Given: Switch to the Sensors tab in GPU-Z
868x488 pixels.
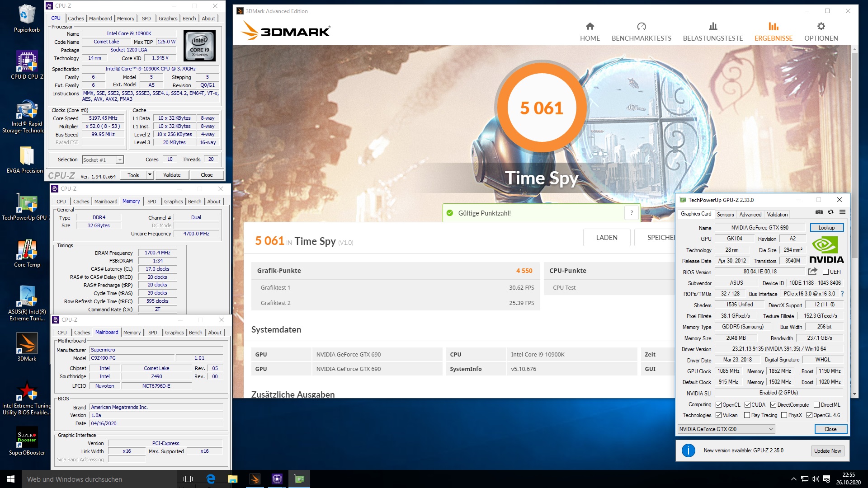Looking at the screenshot, I should pyautogui.click(x=725, y=215).
